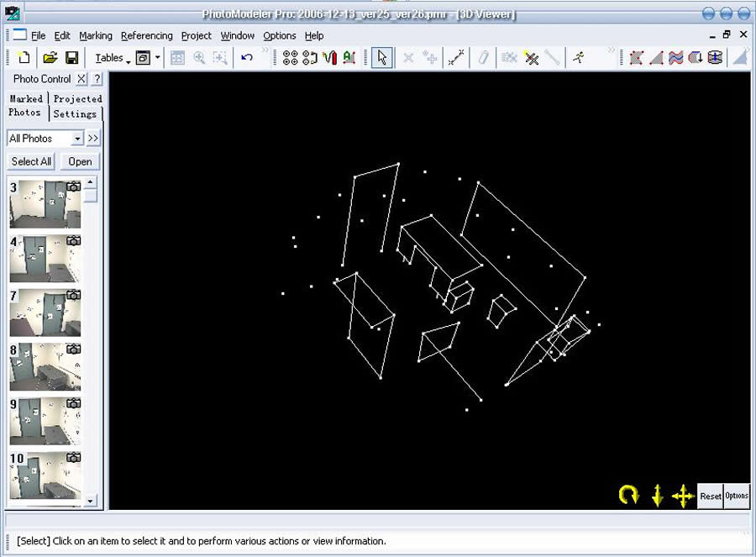The width and height of the screenshot is (756, 557).
Task: Click the grayed zoom-to-fit icon
Action: pyautogui.click(x=220, y=58)
